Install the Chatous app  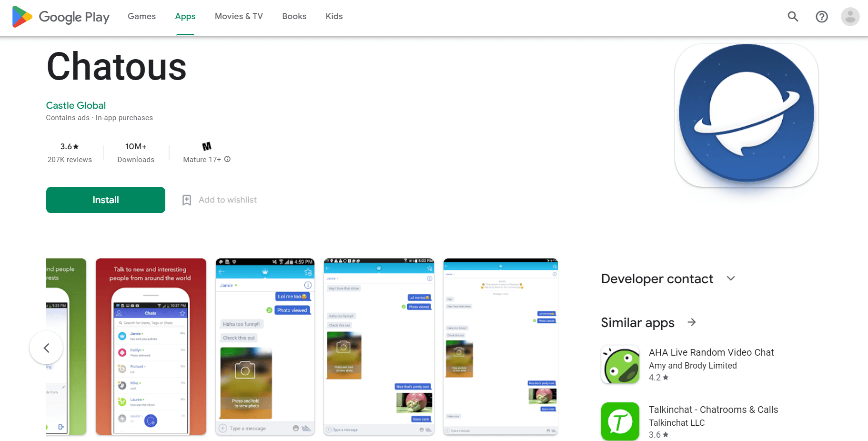[106, 200]
